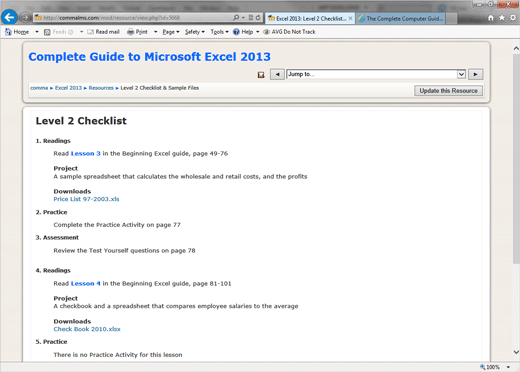The width and height of the screenshot is (520, 372).
Task: Click the Level 2 Checklist heading text
Action: click(81, 121)
